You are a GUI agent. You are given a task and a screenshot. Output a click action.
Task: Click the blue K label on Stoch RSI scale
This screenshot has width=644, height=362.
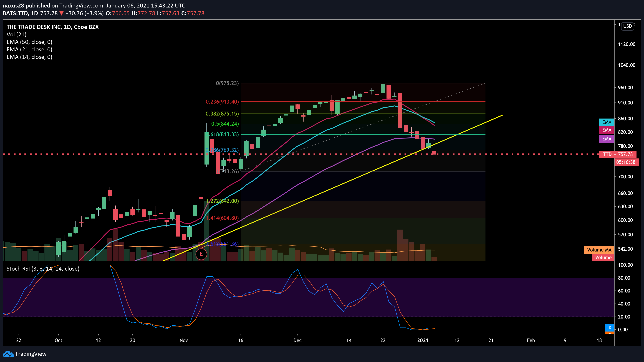[x=610, y=328]
